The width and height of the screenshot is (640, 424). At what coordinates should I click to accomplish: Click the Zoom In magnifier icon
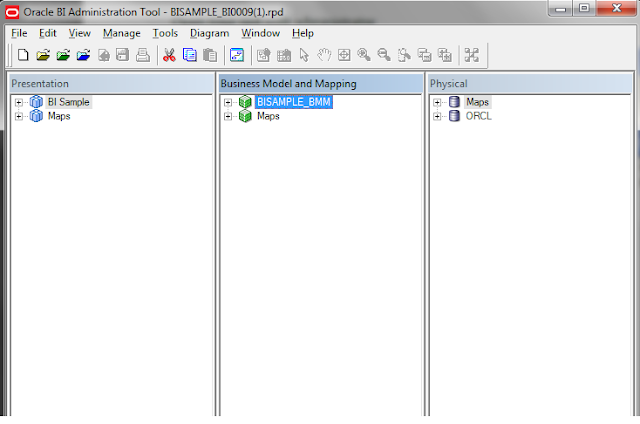pos(364,55)
